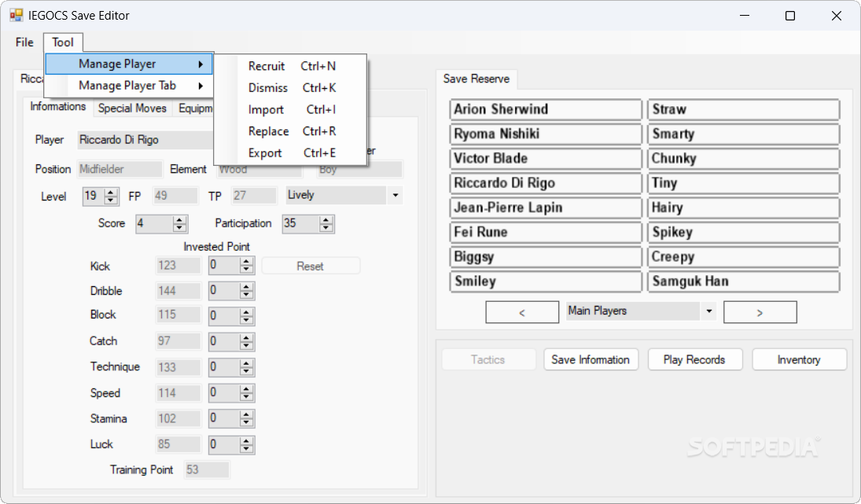This screenshot has height=504, width=861.
Task: Click the Save Information button
Action: coord(591,359)
